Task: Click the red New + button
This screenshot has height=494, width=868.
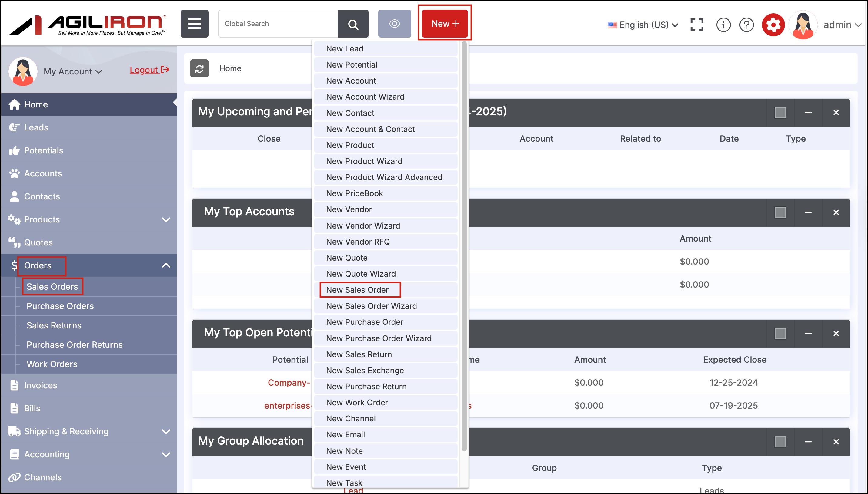Action: tap(445, 24)
